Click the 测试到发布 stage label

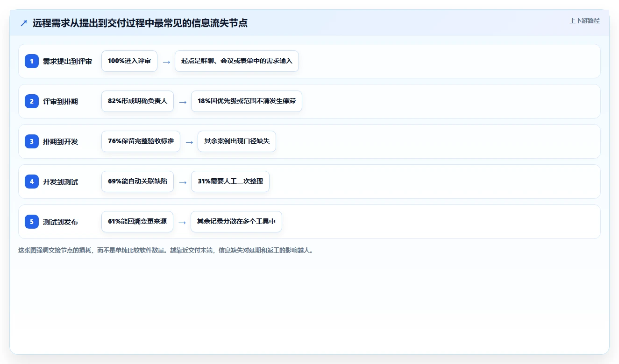coord(60,222)
